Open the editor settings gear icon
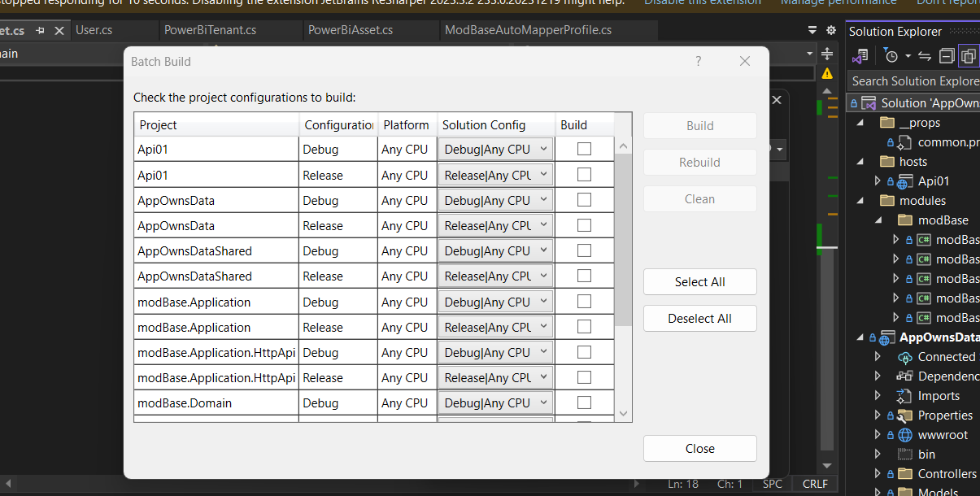Screen dimensions: 980x496 click(830, 28)
